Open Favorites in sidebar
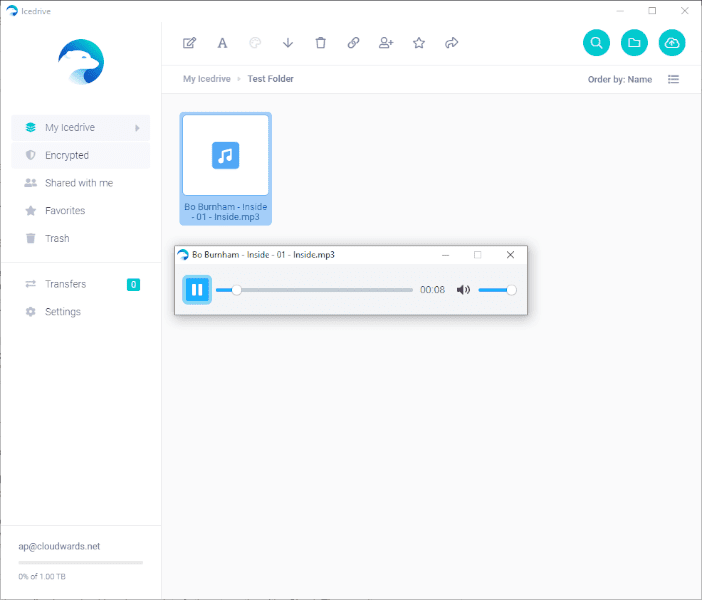The height and width of the screenshot is (600, 704). point(81,211)
